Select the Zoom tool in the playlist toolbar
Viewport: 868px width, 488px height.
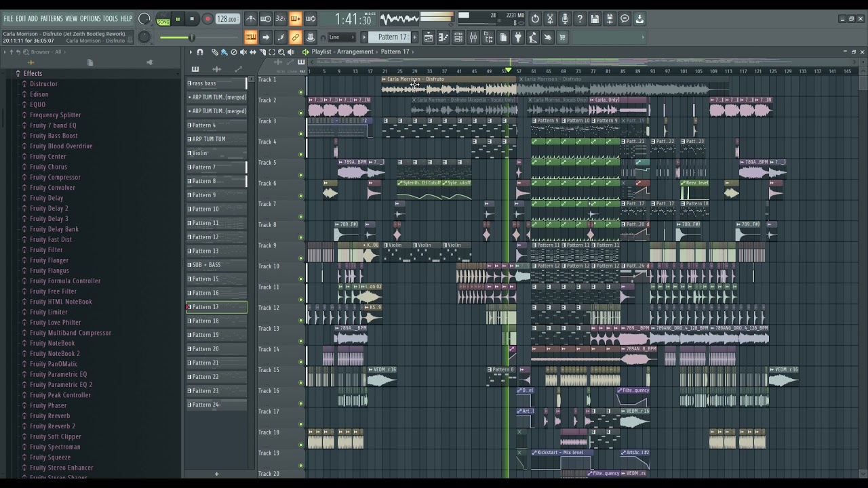coord(281,52)
